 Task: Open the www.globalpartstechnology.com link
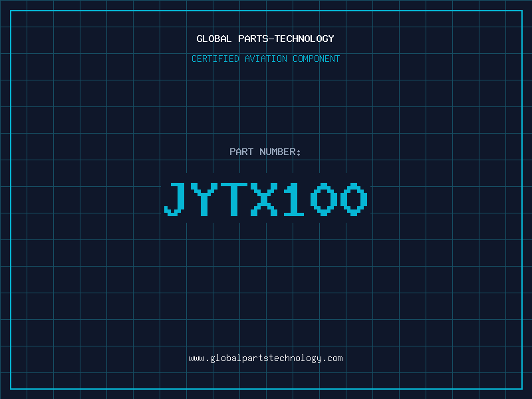265,358
